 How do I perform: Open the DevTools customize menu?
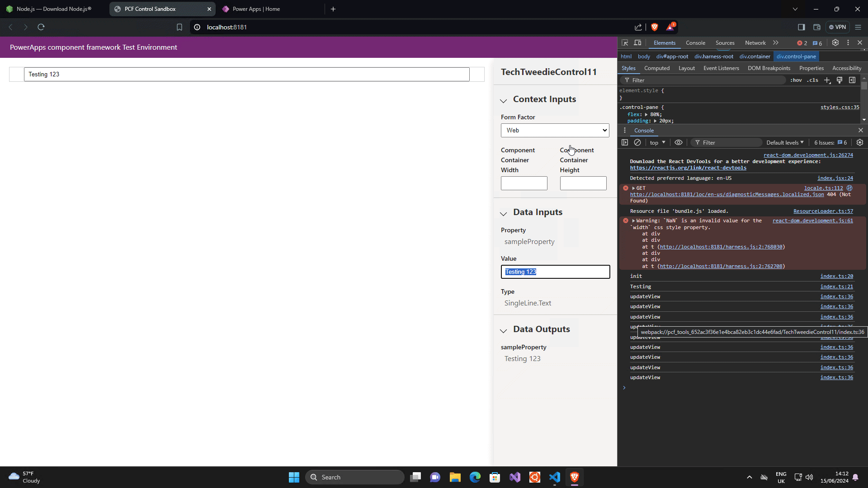(849, 42)
